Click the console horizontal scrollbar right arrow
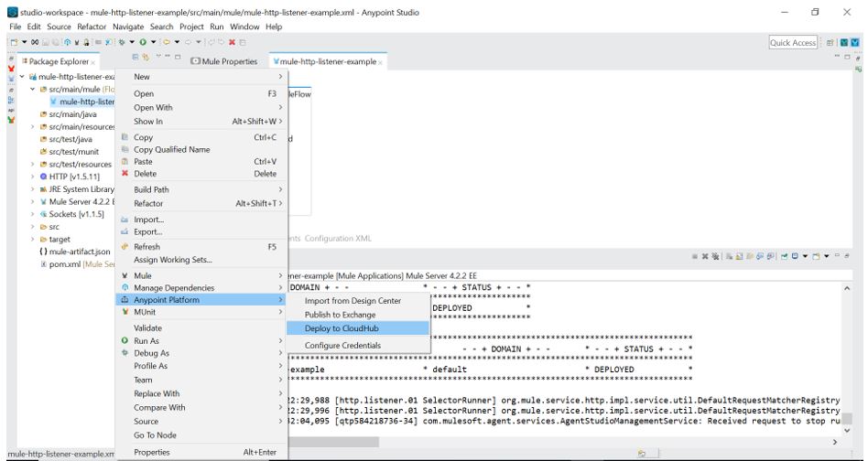Image resolution: width=868 pixels, height=461 pixels. [x=835, y=442]
